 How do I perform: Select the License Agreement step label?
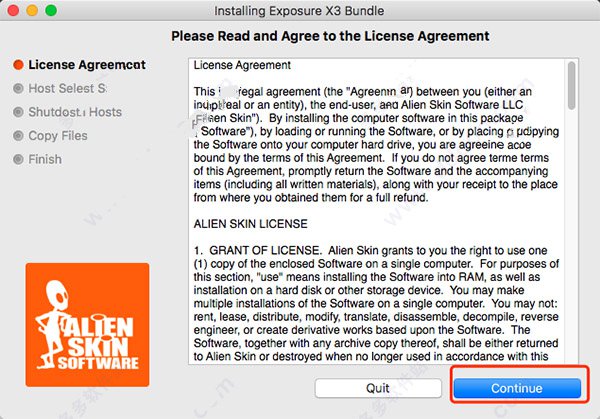click(x=87, y=65)
